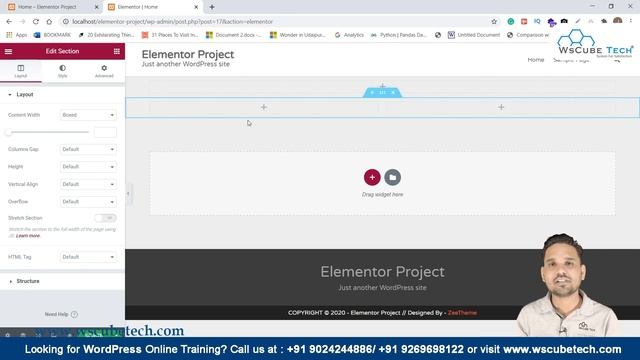This screenshot has width=640, height=360.
Task: Open the Document 2.docx bookmark
Action: tap(234, 35)
